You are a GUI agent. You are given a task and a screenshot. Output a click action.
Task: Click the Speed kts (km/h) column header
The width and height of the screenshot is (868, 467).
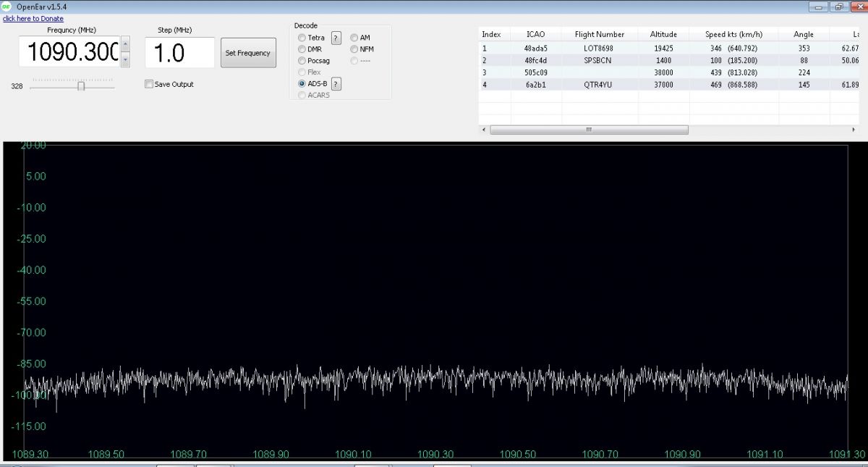tap(733, 34)
